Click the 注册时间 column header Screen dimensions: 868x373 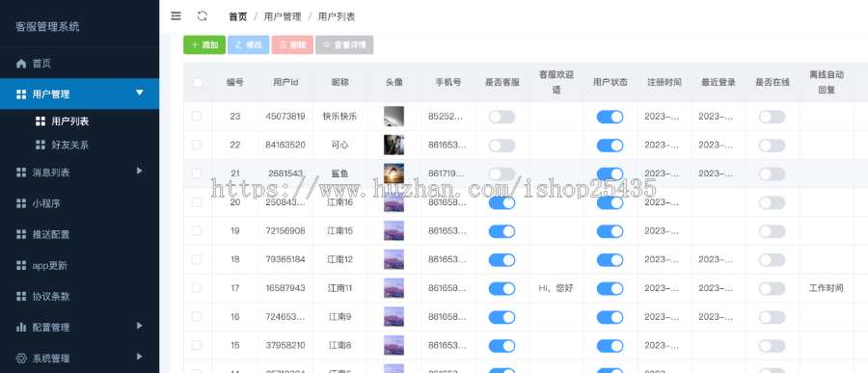665,83
